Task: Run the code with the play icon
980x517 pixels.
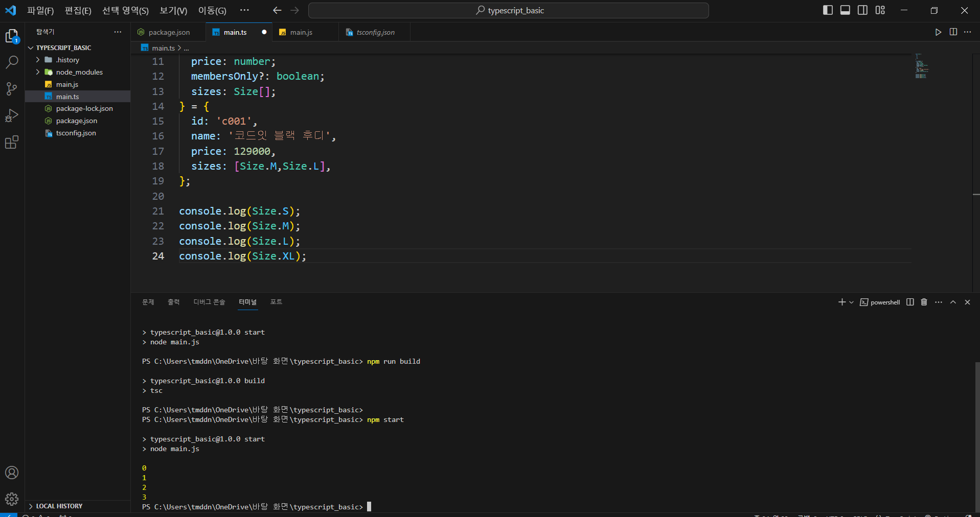Action: (938, 32)
